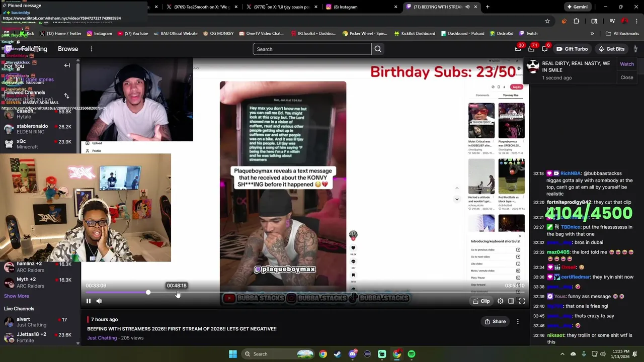Expand Show More followed channels
The image size is (644, 362).
tap(17, 296)
